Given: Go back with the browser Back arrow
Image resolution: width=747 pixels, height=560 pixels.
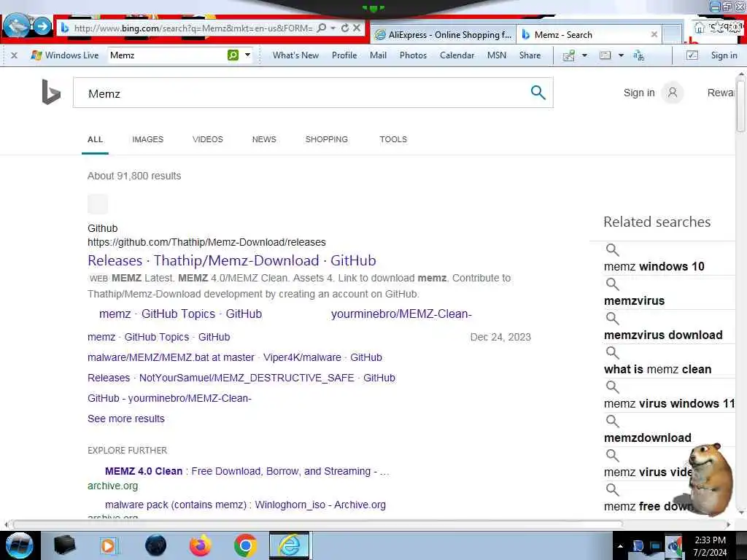Looking at the screenshot, I should (16, 26).
